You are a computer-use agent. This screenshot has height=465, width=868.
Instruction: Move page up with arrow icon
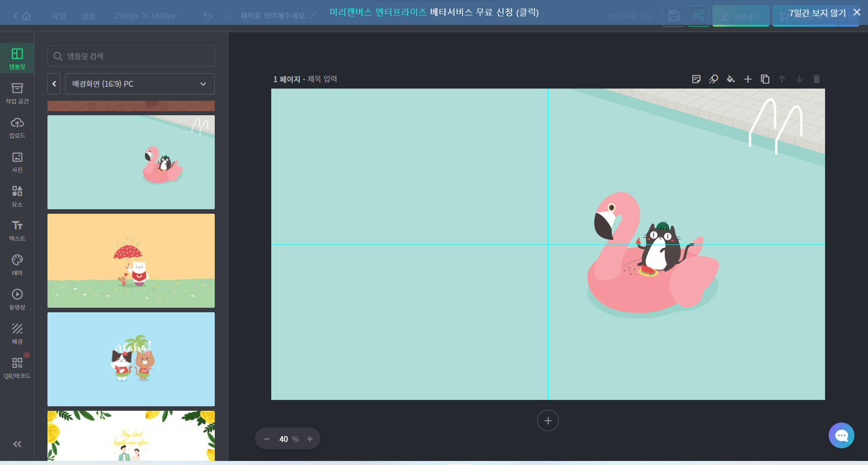[782, 79]
